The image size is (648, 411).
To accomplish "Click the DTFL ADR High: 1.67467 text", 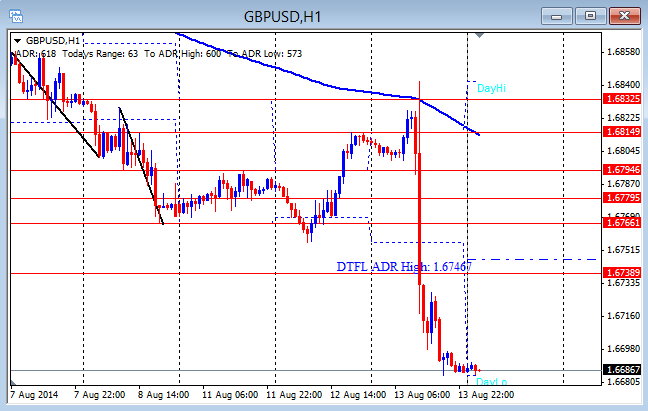I will [x=404, y=267].
